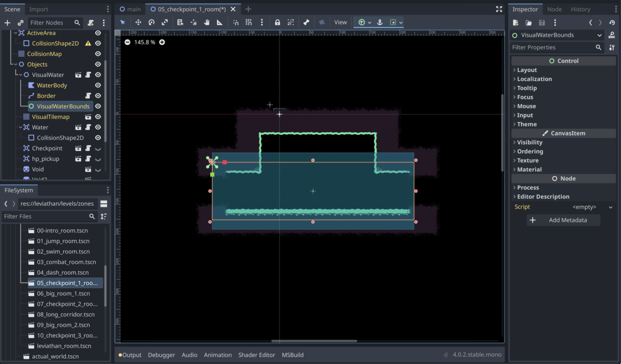The height and width of the screenshot is (364, 621).
Task: Select the Move mode tool
Action: (138, 22)
